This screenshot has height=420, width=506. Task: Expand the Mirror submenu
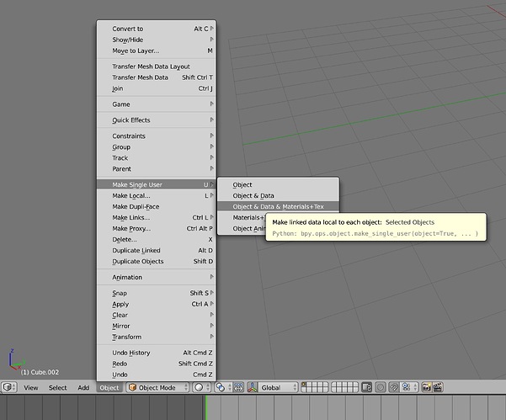157,326
